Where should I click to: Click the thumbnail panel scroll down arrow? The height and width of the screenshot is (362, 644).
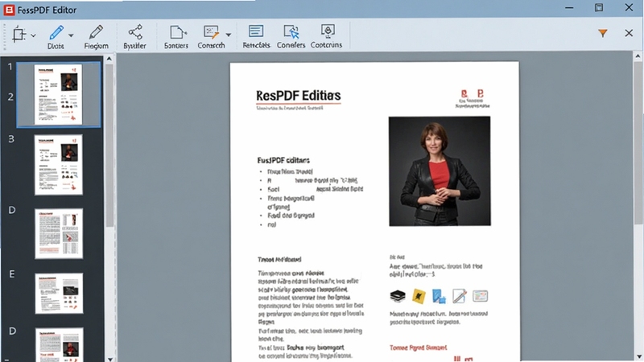click(109, 359)
